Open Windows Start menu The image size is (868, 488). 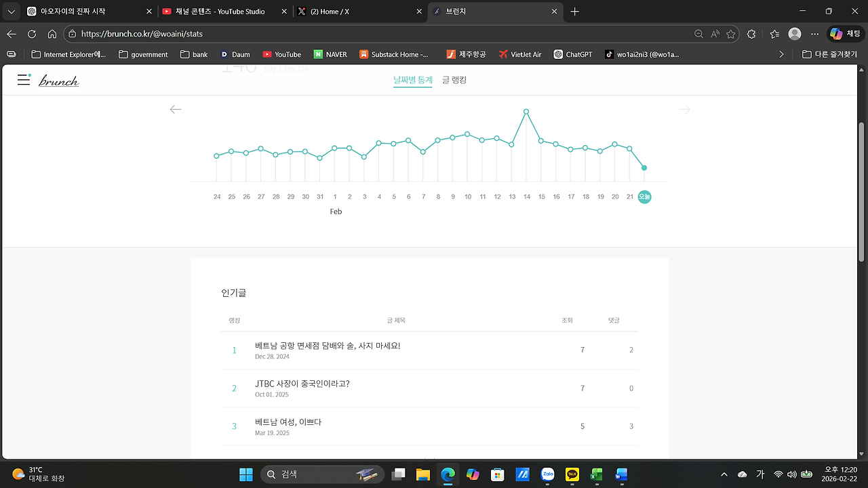coord(246,474)
